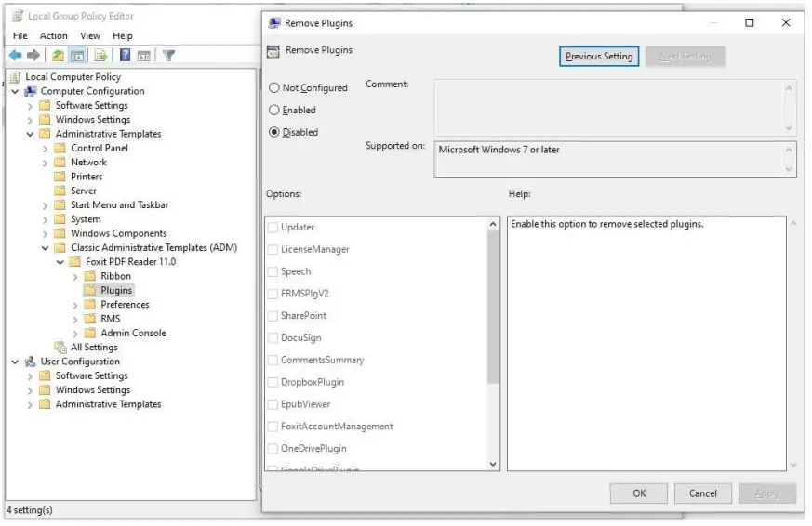Check the DropboxPlugin checkbox

pyautogui.click(x=273, y=383)
